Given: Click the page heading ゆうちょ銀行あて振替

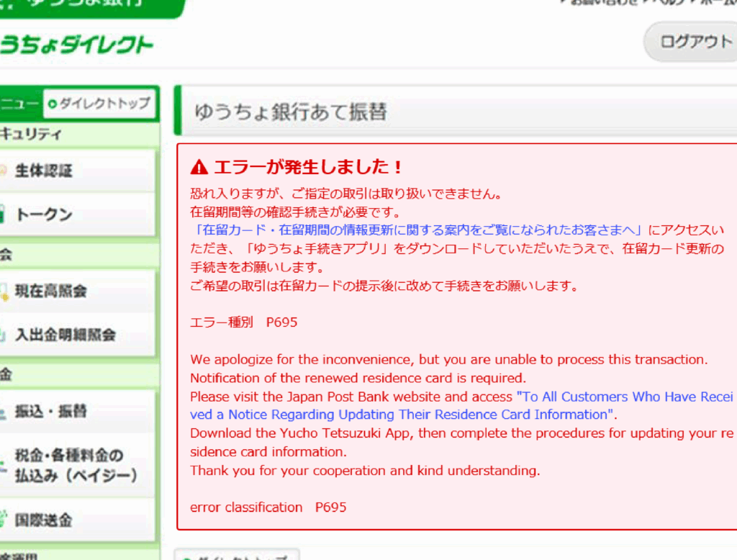Looking at the screenshot, I should click(291, 112).
